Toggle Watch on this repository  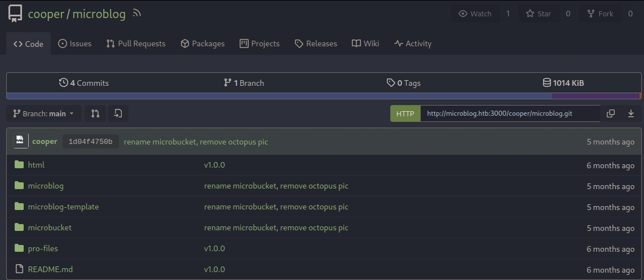pos(475,14)
